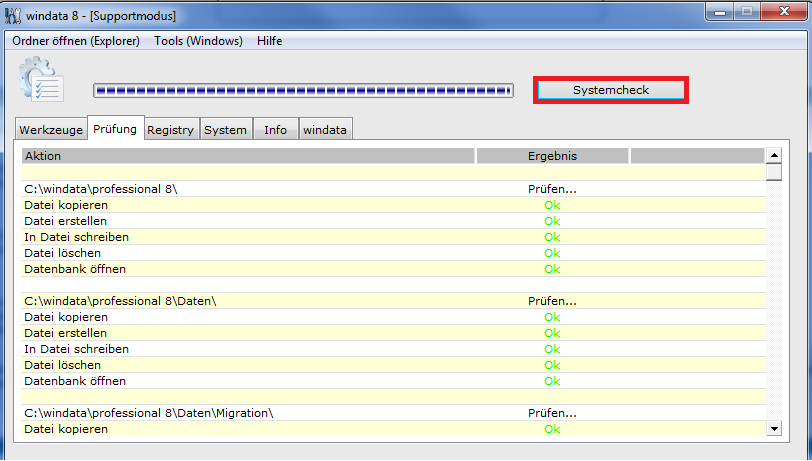Screen dimensions: 812x461
Task: Click the Aktion column header
Action: pos(248,156)
